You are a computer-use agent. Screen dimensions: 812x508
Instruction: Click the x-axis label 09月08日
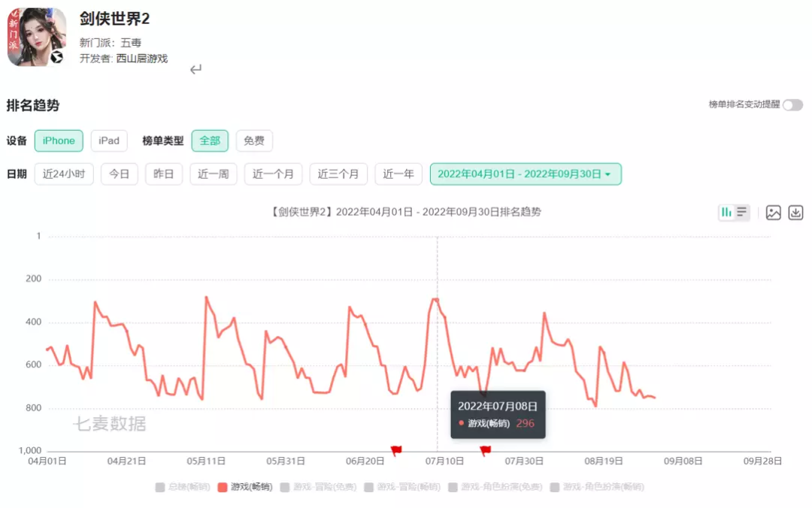pyautogui.click(x=683, y=461)
